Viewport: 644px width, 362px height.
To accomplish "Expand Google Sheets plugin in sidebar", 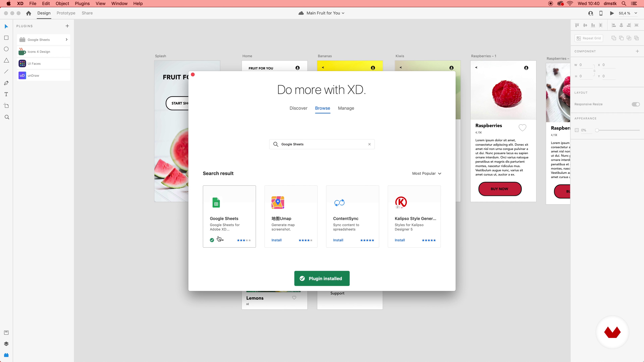I will pos(67,40).
